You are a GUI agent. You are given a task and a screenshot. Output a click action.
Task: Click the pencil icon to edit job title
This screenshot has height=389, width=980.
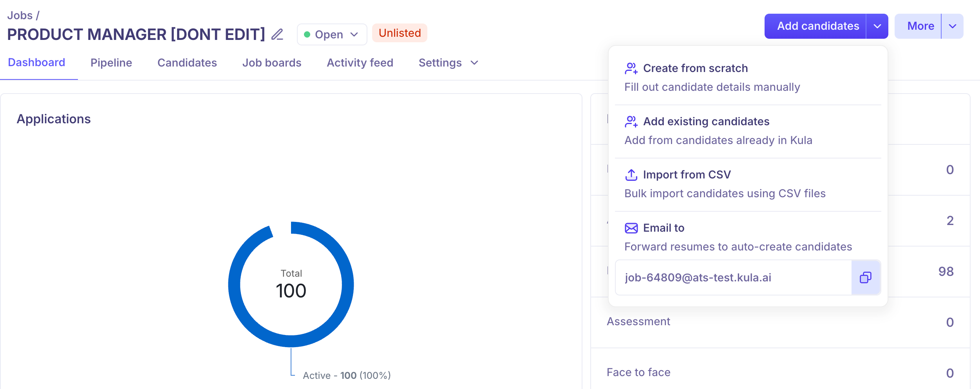pyautogui.click(x=277, y=34)
